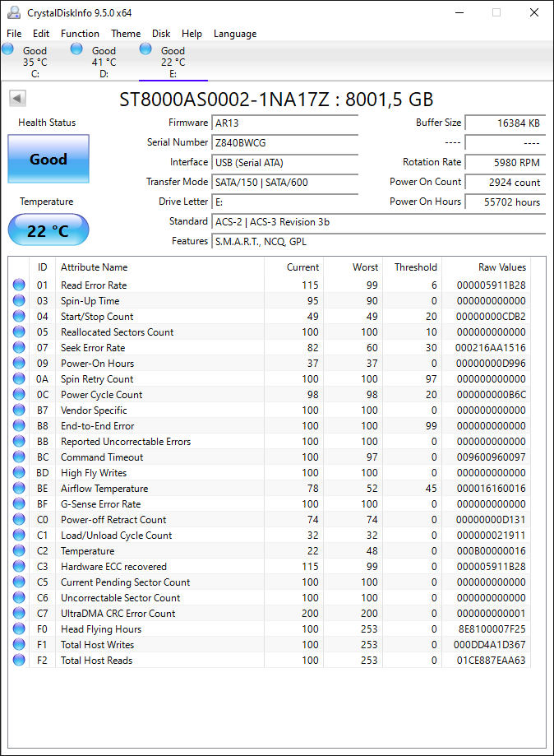554x756 pixels.
Task: Switch to disk D: tab at 41 °C
Action: 104,61
